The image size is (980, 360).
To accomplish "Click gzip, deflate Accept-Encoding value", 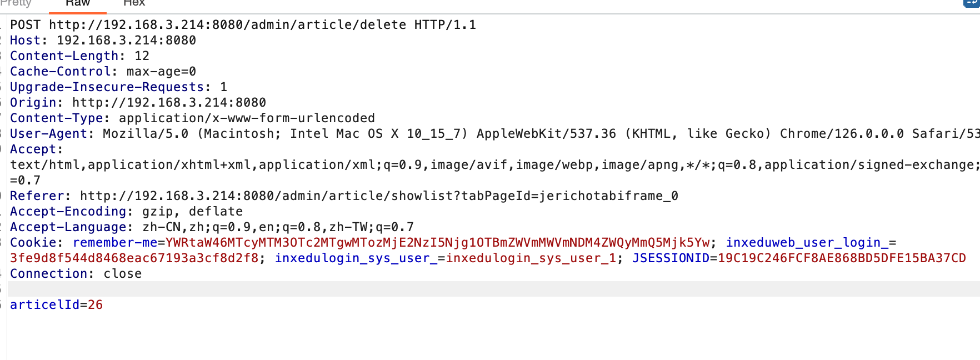I will [x=192, y=212].
